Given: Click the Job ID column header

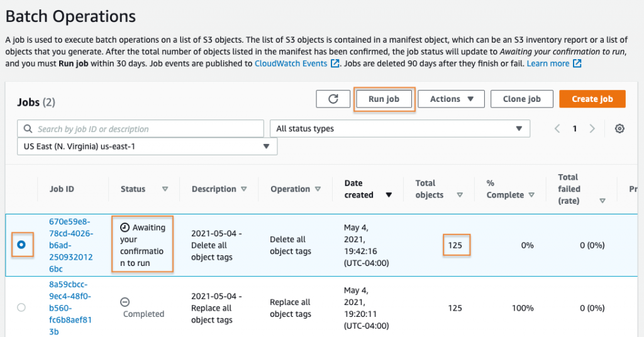Looking at the screenshot, I should coord(62,189).
